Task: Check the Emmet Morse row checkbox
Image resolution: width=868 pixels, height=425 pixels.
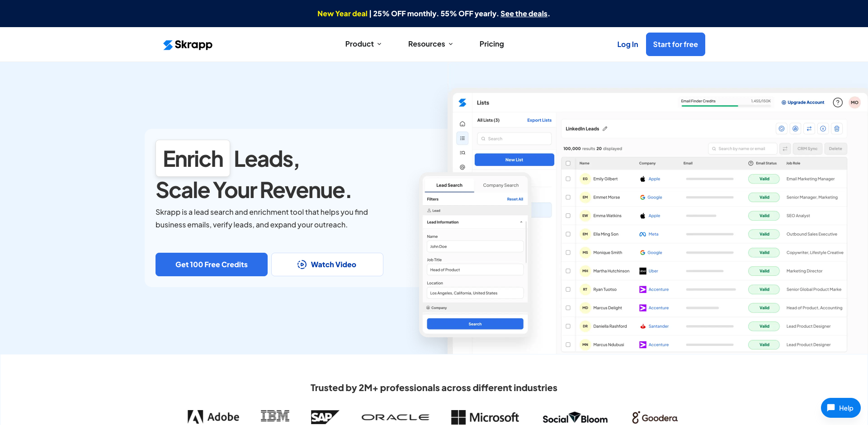Action: click(568, 198)
